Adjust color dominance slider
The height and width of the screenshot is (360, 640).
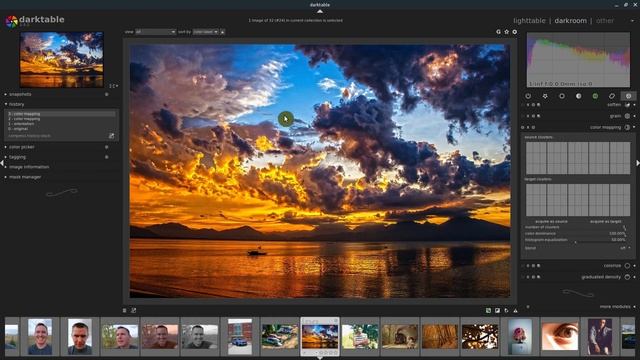[x=575, y=233]
